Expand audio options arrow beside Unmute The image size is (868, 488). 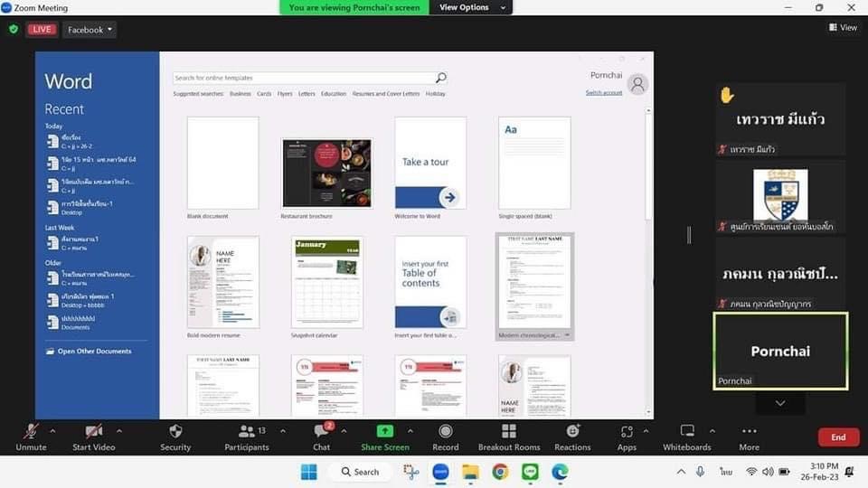52,430
